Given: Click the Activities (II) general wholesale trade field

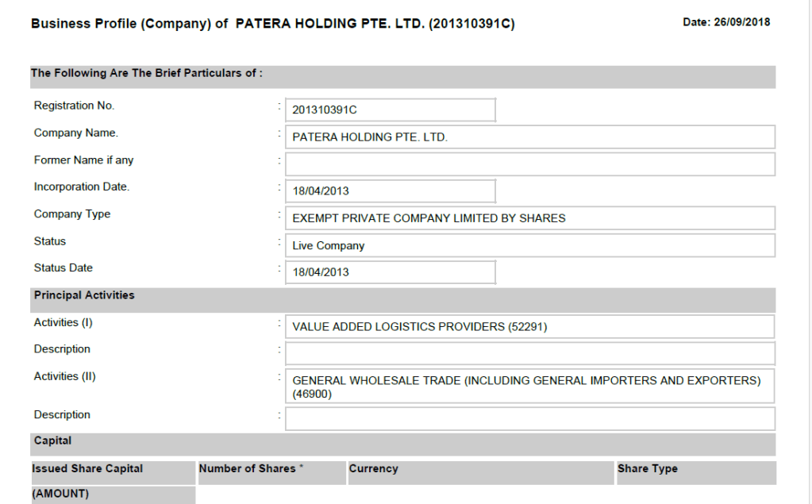Looking at the screenshot, I should tap(529, 387).
